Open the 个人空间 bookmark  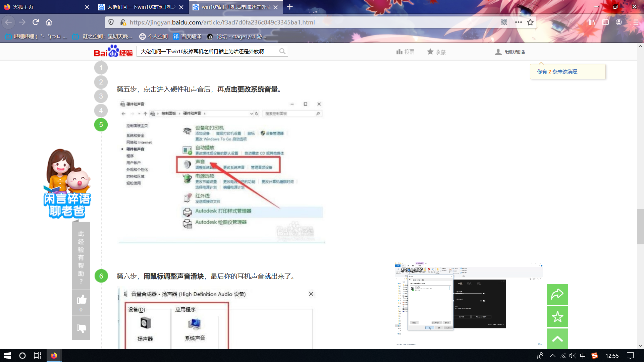point(153,37)
